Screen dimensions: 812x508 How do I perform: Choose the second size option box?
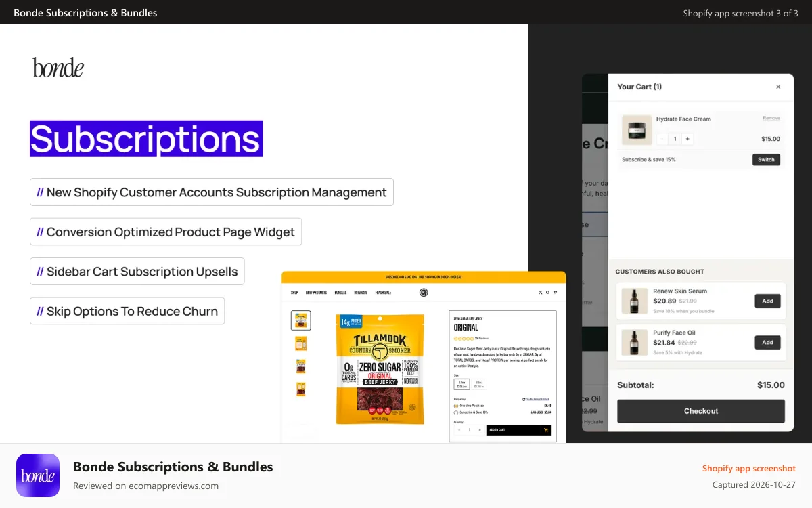coord(479,384)
